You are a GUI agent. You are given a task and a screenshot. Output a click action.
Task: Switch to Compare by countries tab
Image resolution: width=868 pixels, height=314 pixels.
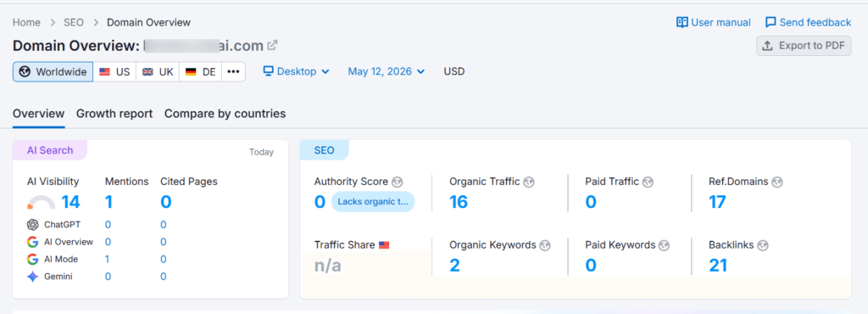[x=225, y=114]
